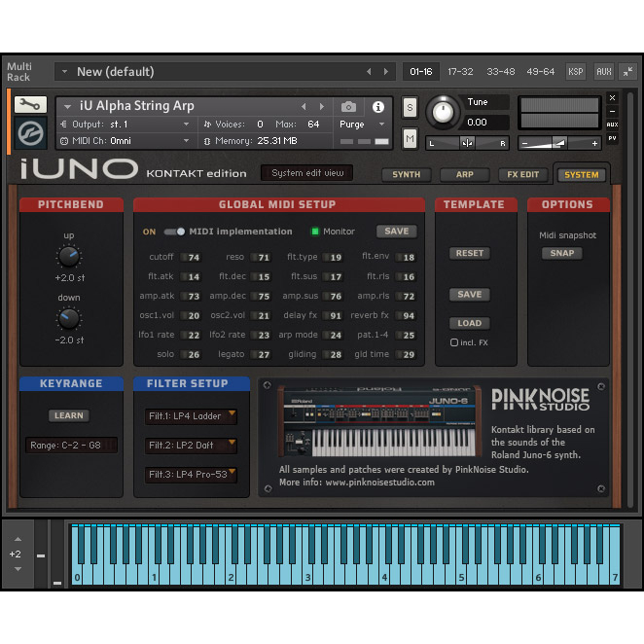Shift keyboard octave up arrow

click(x=18, y=539)
